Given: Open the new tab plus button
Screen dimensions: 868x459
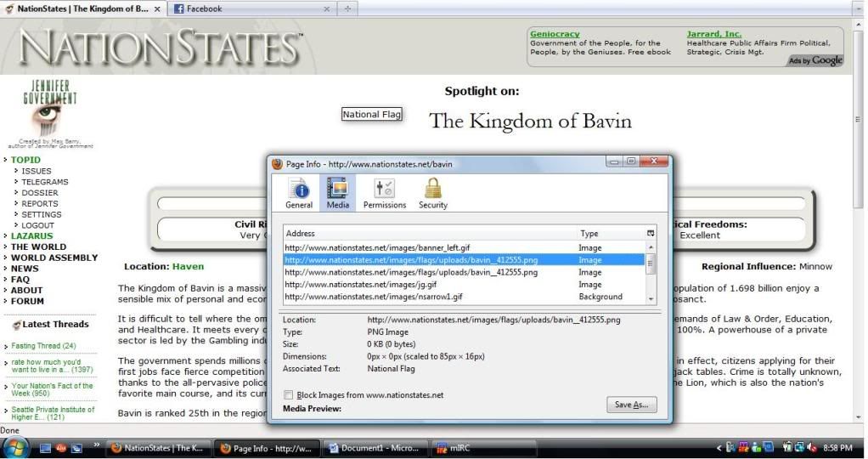Looking at the screenshot, I should tap(348, 8).
